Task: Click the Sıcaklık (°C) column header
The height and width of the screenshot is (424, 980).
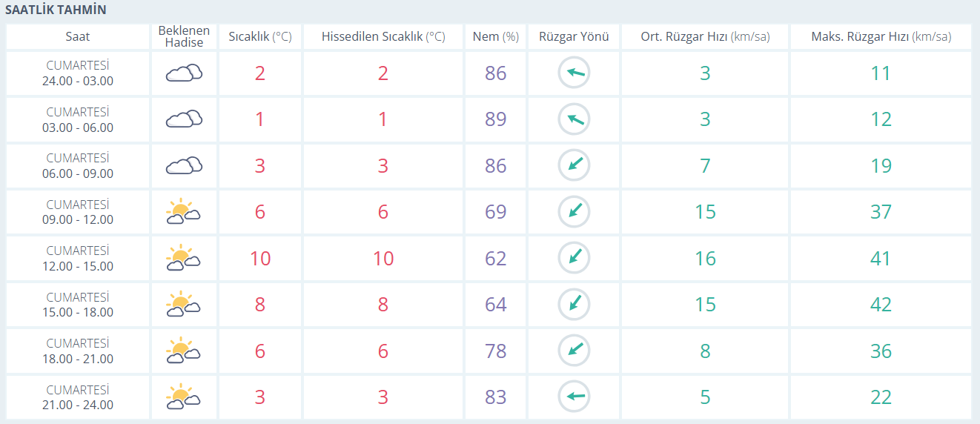Action: coord(259,37)
